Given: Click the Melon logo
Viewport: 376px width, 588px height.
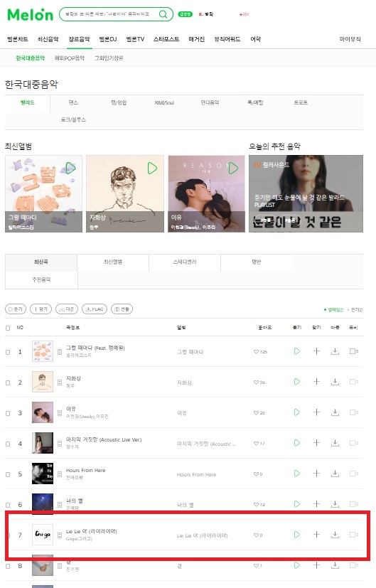Looking at the screenshot, I should click(x=31, y=15).
